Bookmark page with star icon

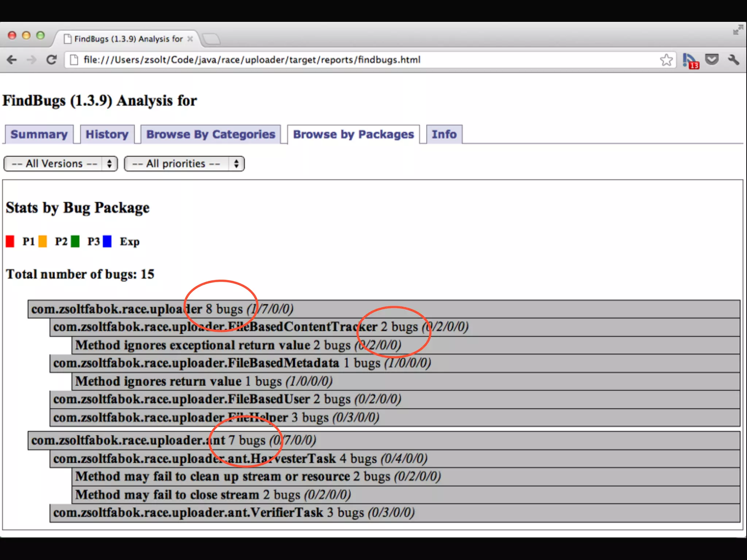666,60
